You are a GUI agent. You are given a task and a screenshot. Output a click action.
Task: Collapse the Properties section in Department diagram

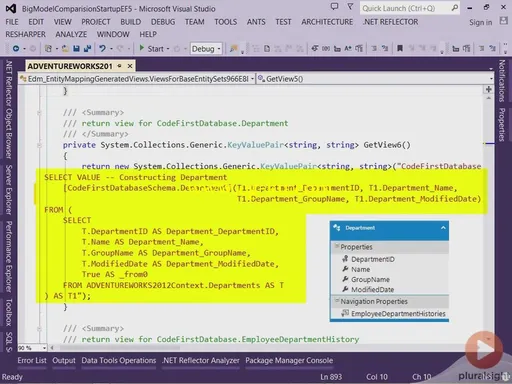[x=337, y=246]
